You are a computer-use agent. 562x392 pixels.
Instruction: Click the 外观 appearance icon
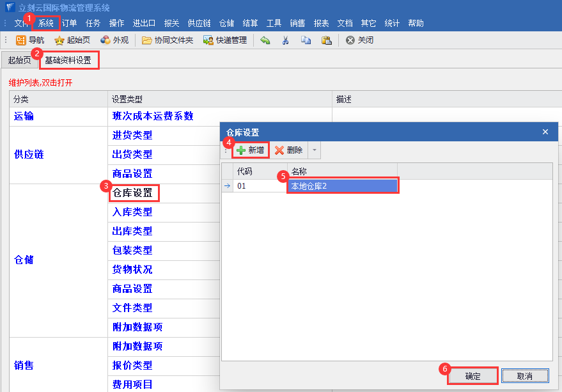105,40
